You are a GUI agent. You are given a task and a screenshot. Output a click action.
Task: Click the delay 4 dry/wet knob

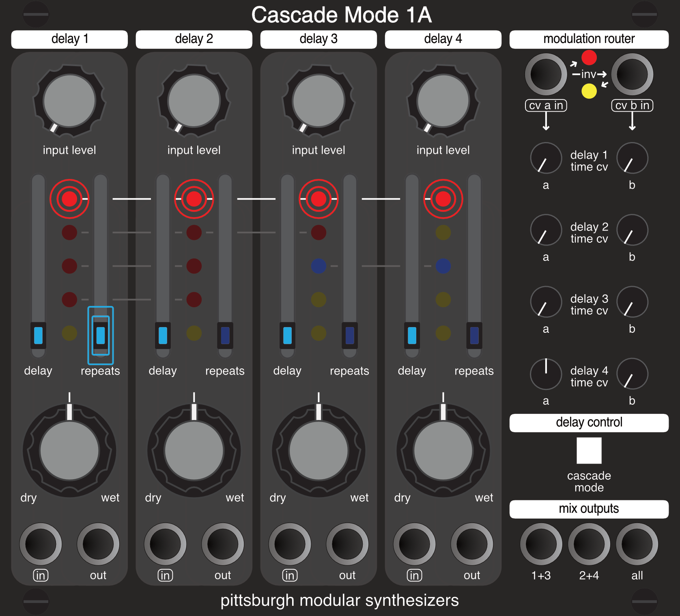click(443, 450)
